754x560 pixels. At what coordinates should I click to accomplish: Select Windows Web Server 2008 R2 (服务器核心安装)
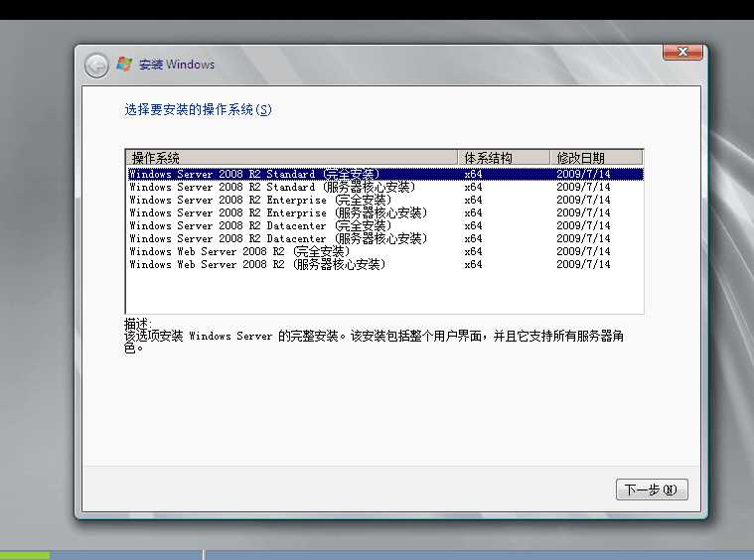[x=385, y=265]
